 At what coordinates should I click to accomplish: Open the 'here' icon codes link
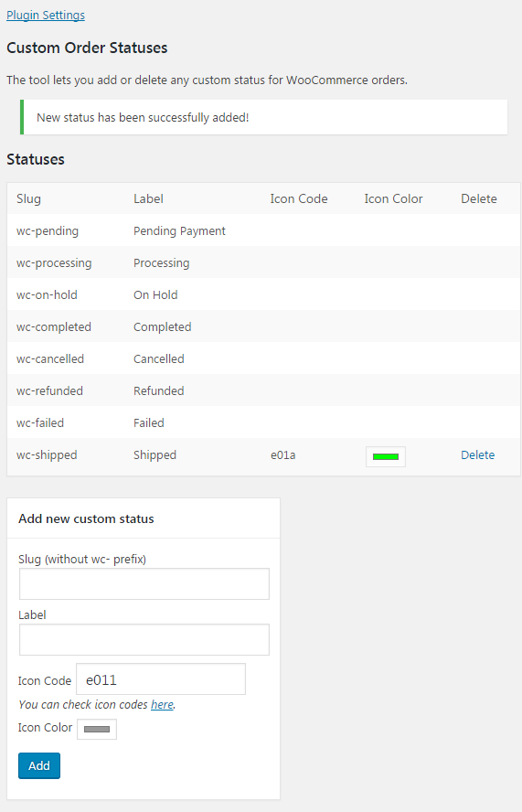click(162, 704)
